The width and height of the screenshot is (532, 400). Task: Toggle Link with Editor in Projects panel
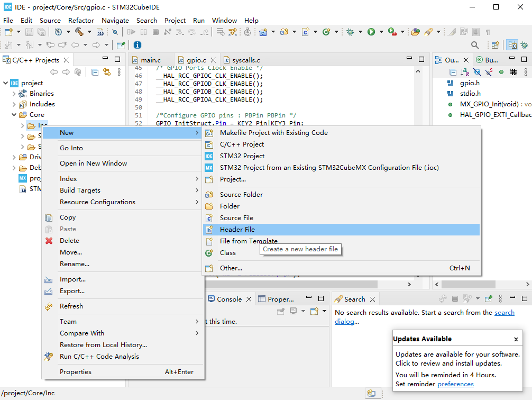click(x=107, y=72)
